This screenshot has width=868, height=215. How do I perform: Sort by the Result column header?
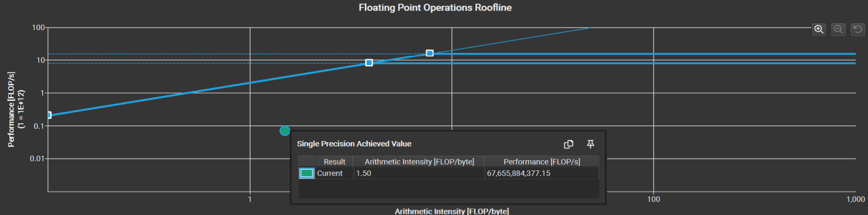(334, 162)
